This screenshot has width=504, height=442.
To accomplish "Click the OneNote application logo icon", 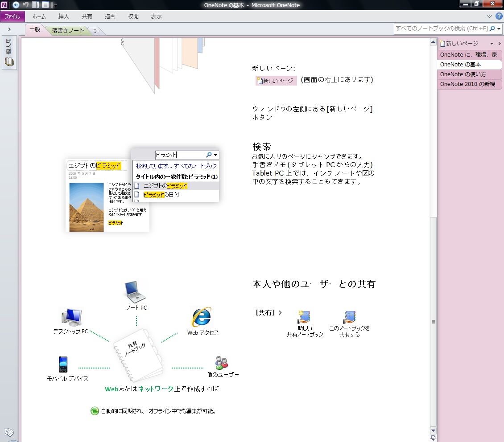I will pos(4,5).
